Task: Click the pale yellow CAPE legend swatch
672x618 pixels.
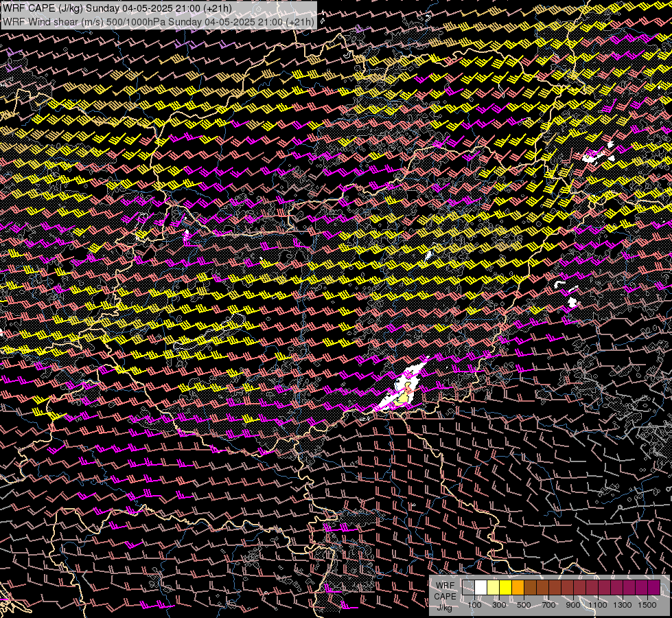Action: pyautogui.click(x=494, y=588)
